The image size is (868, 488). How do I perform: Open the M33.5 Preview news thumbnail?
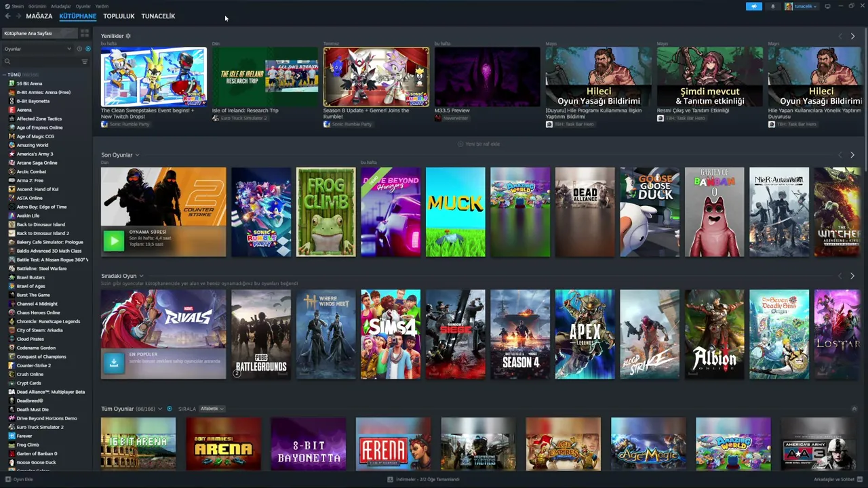487,77
